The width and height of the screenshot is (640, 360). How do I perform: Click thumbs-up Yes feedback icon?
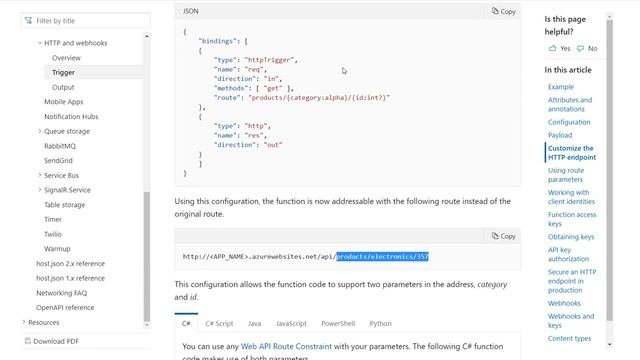point(552,48)
